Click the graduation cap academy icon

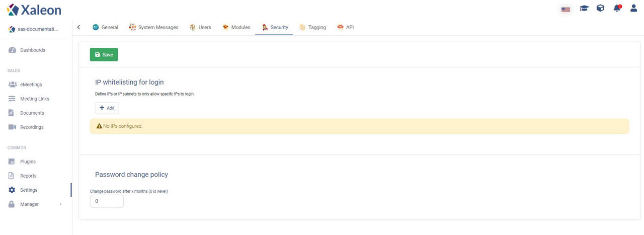(584, 9)
